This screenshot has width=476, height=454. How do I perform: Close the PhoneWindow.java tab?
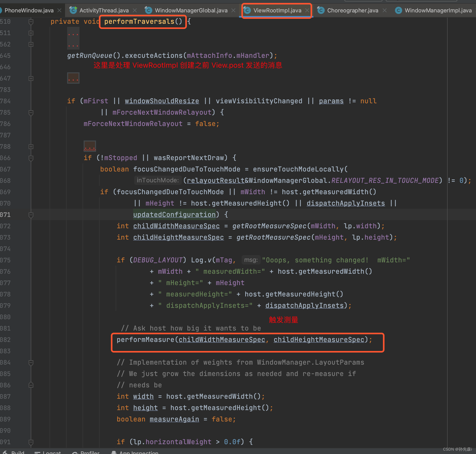coord(59,10)
